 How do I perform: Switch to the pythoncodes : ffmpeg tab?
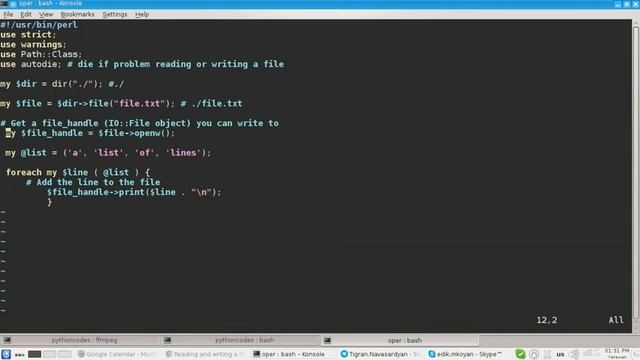[x=80, y=340]
